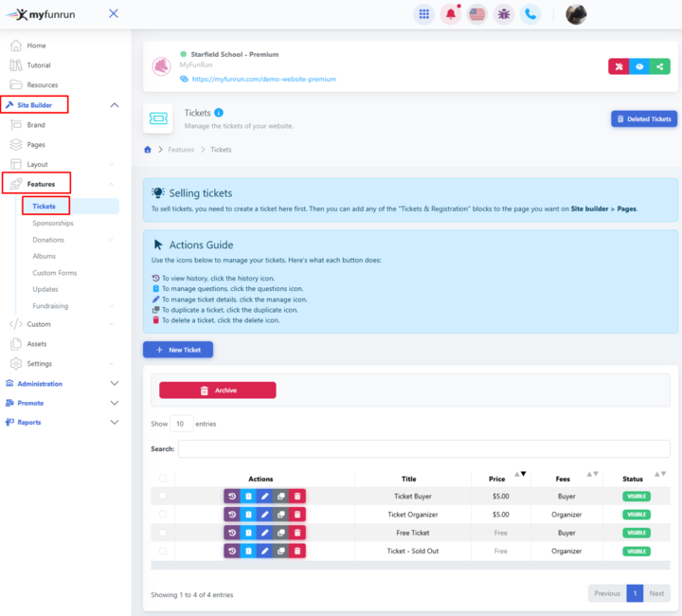Click the phone support icon
682x616 pixels.
coord(530,14)
